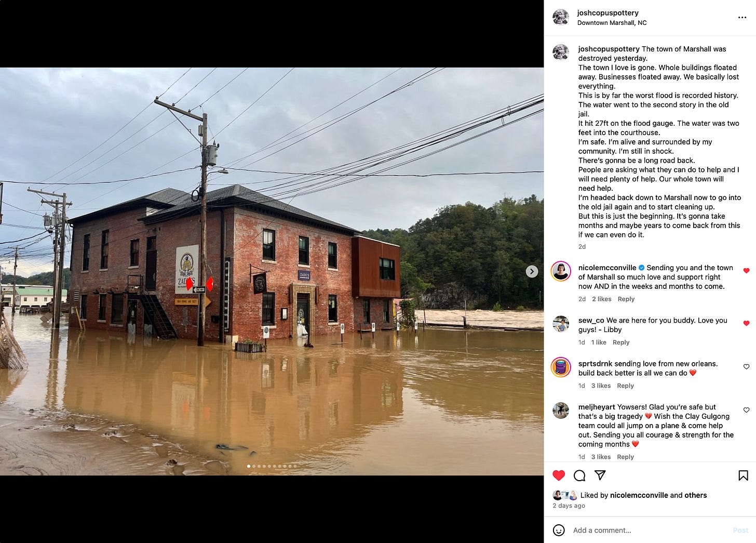756x543 pixels.
Task: Open joshcopuspottery profile picture in the header
Action: click(x=561, y=17)
